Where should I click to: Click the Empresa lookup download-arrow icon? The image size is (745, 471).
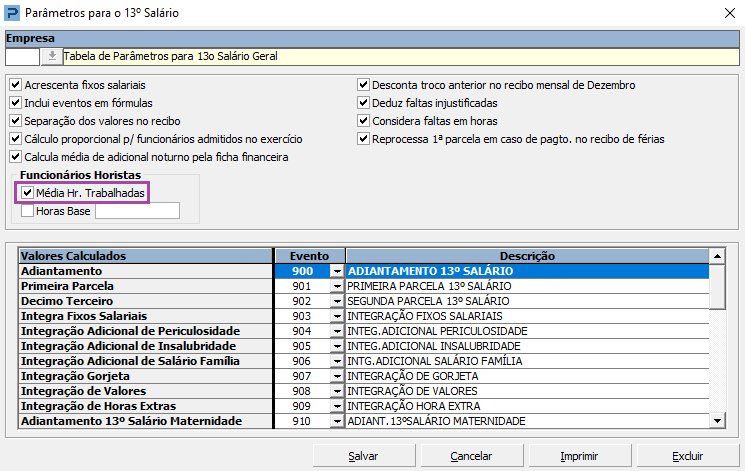pyautogui.click(x=52, y=57)
